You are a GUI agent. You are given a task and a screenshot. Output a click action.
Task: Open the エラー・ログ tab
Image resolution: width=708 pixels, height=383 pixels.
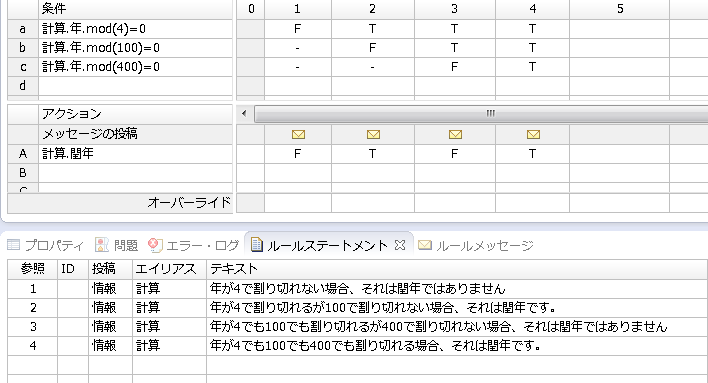(x=193, y=245)
